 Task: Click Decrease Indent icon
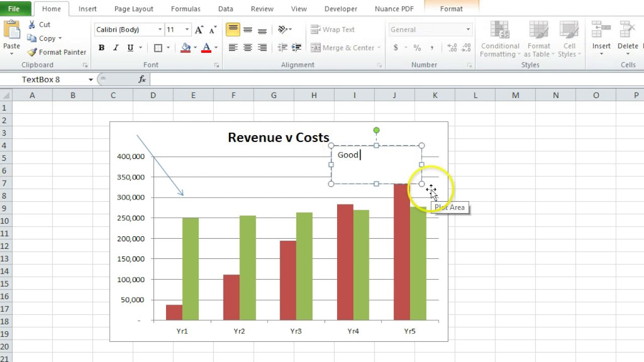282,48
